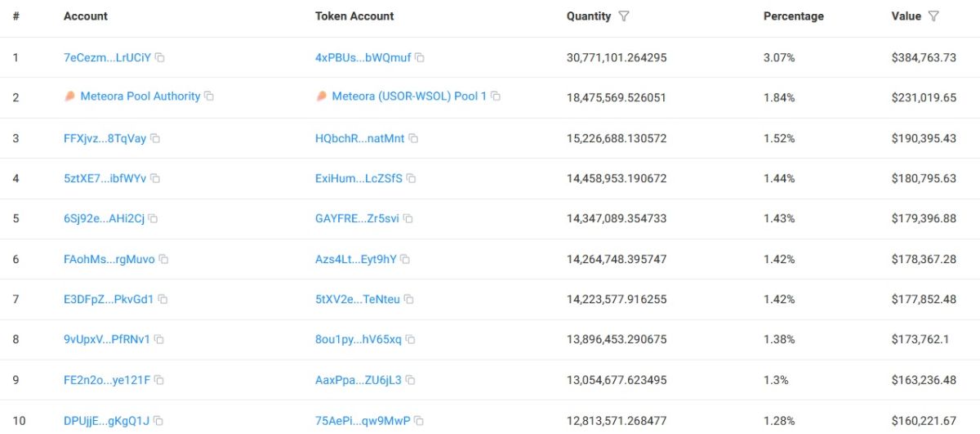Select percentage 3.07%
The width and height of the screenshot is (980, 434).
(779, 58)
